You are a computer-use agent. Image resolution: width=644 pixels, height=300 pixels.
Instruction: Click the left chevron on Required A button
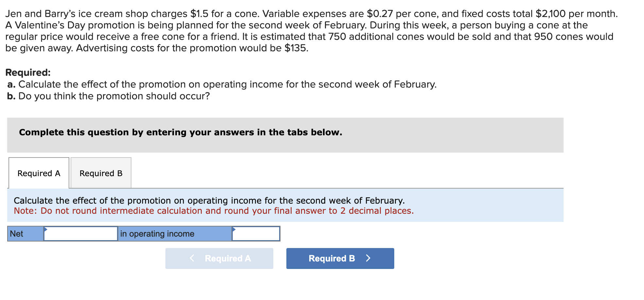pos(192,258)
